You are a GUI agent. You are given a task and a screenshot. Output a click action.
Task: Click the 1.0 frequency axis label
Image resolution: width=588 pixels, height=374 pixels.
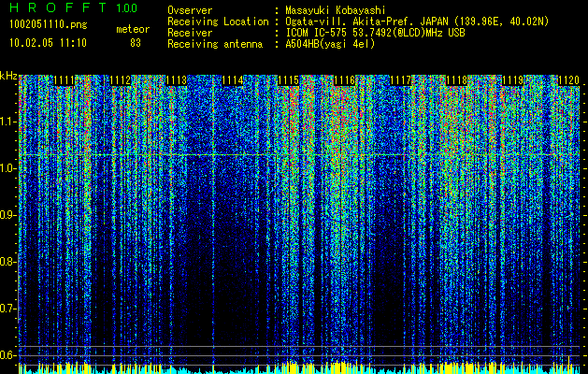pyautogui.click(x=7, y=168)
